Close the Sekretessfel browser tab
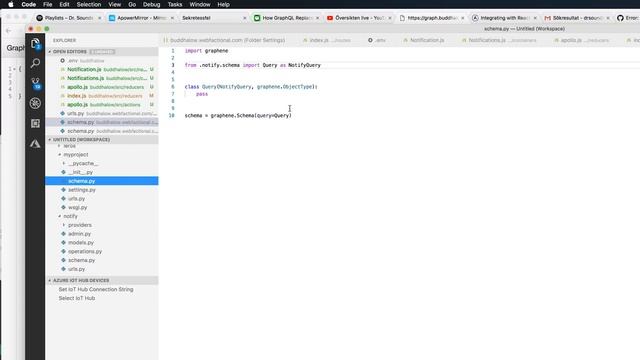This screenshot has width=640, height=360. pos(244,18)
